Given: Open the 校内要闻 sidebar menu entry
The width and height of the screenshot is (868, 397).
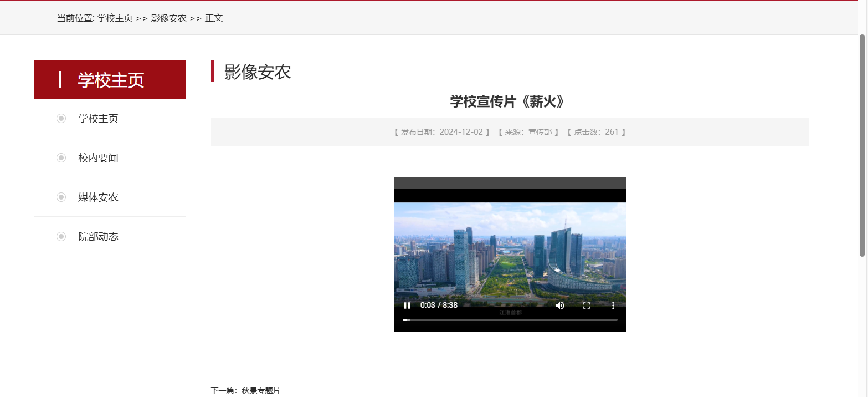Looking at the screenshot, I should (x=98, y=157).
